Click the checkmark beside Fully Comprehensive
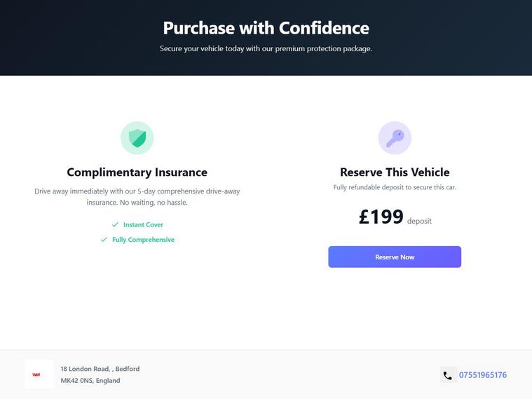This screenshot has width=532, height=399. pyautogui.click(x=104, y=240)
